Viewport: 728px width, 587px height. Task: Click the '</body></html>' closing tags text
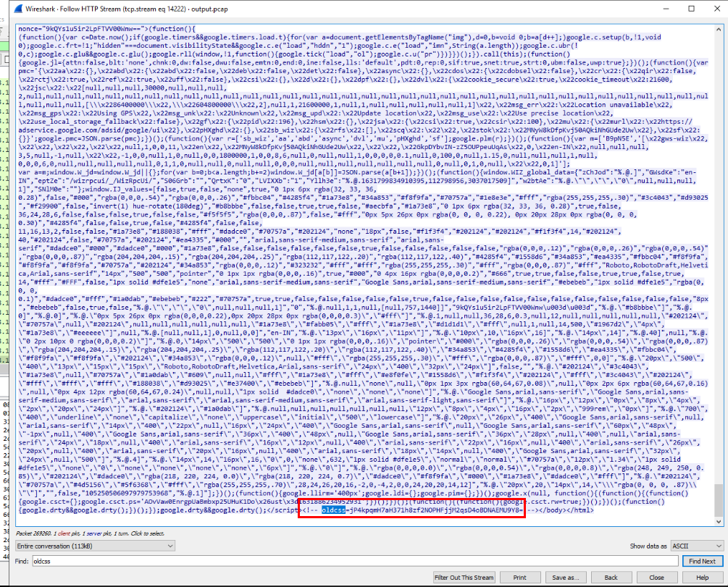coord(566,510)
